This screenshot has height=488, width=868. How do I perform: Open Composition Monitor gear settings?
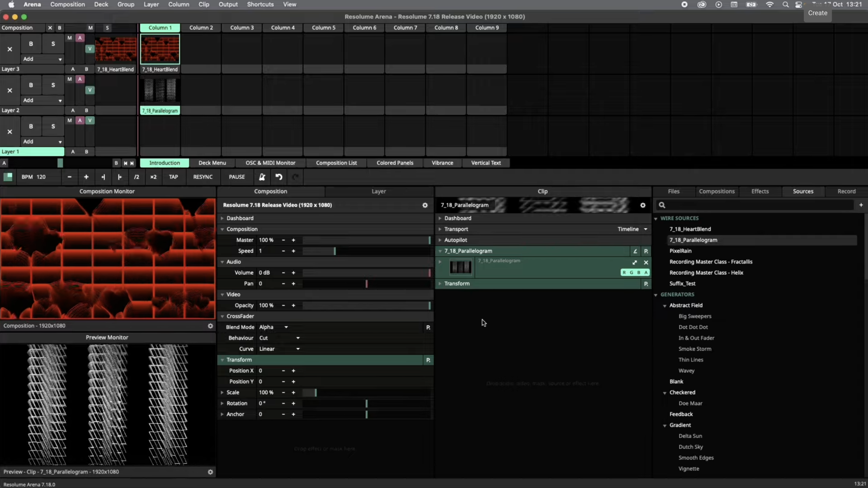pos(210,326)
